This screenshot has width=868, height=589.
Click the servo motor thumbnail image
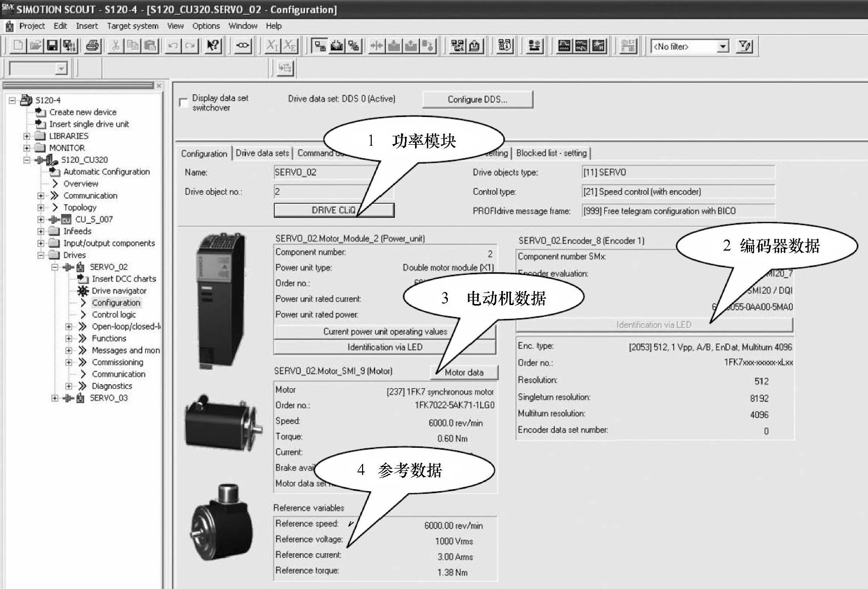(222, 422)
